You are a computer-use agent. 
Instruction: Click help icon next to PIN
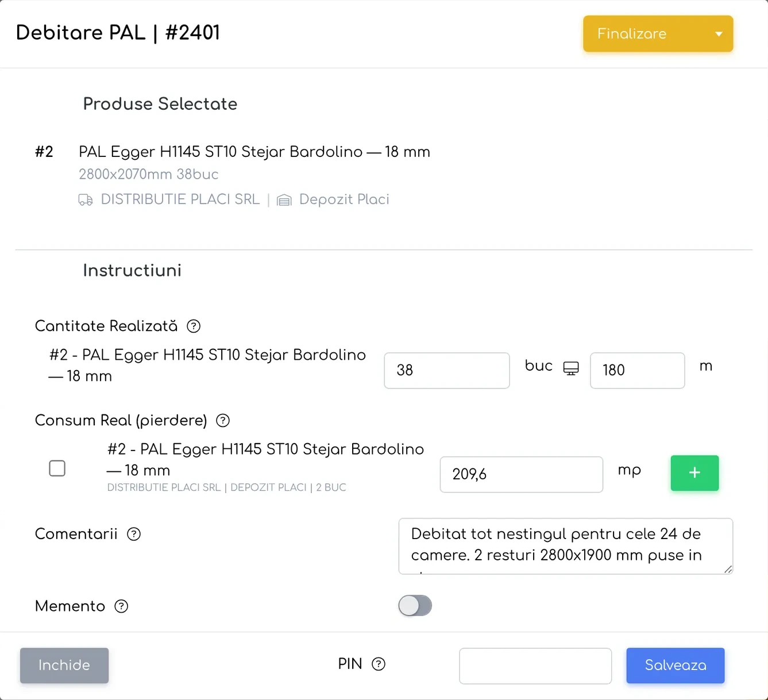(379, 664)
